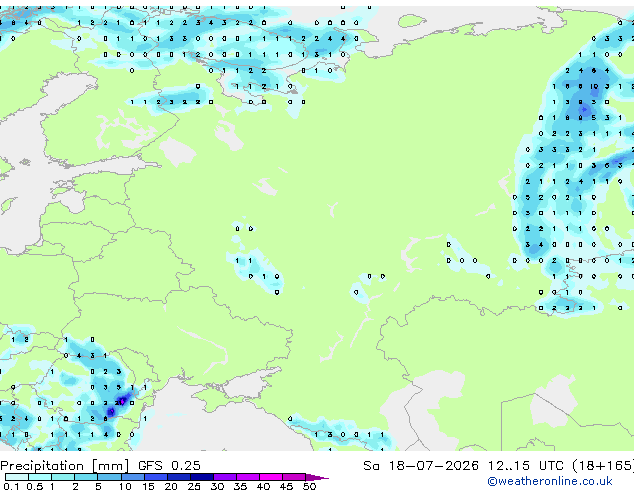This screenshot has height=490, width=634.
Task: Pick the 15–20 mm blue legend box
Action: coord(156,477)
